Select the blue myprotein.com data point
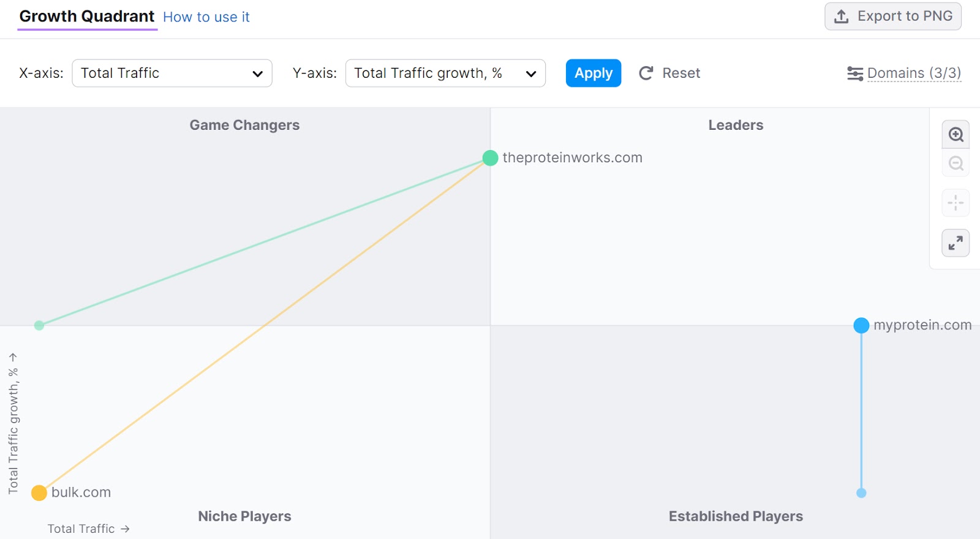The height and width of the screenshot is (539, 980). pyautogui.click(x=861, y=325)
